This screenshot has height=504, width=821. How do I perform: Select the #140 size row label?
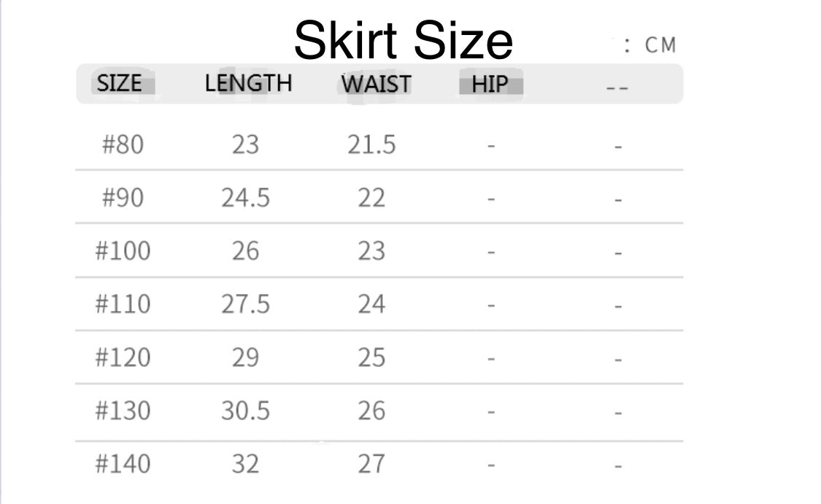click(x=123, y=464)
